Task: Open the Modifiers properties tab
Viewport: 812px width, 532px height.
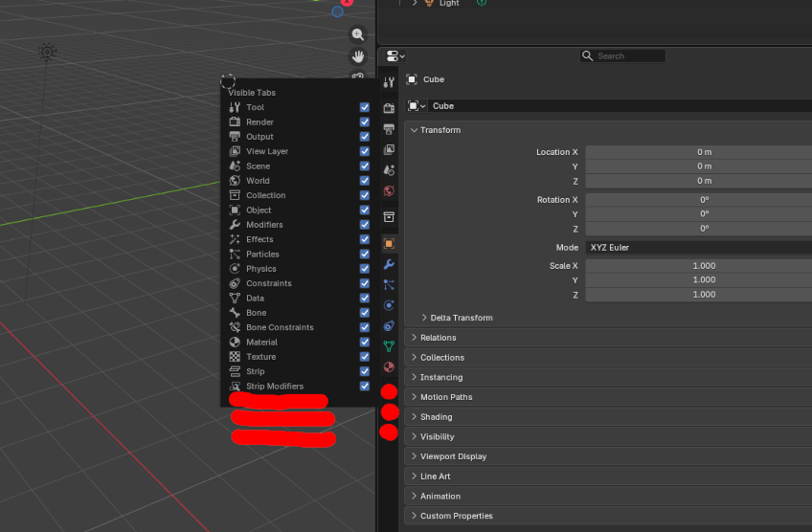Action: 389,264
